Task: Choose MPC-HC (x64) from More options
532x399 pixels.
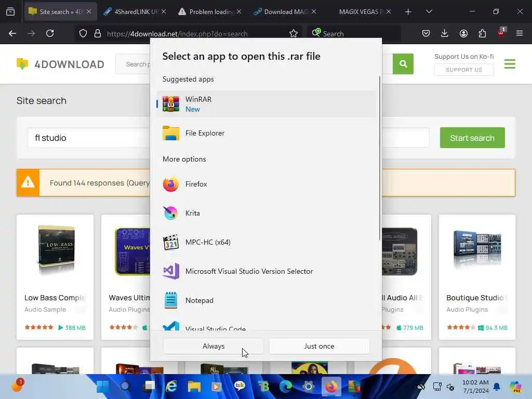Action: pyautogui.click(x=266, y=242)
